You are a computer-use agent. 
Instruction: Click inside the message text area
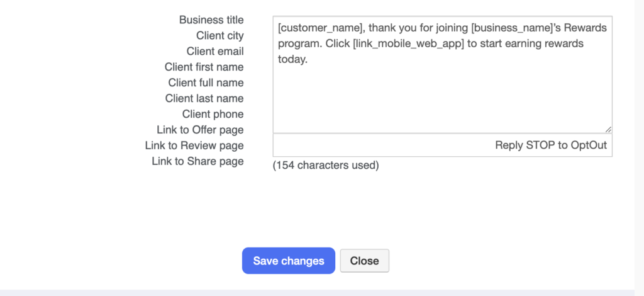point(442,94)
